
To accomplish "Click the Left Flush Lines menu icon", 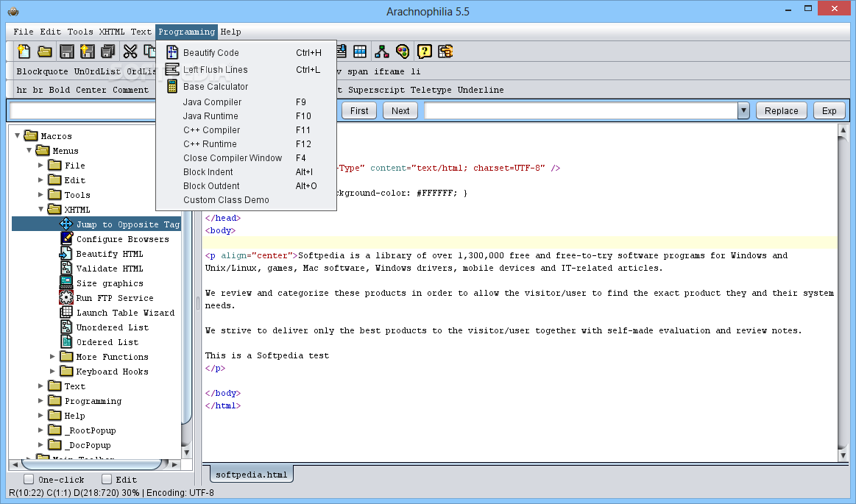I will coord(172,69).
